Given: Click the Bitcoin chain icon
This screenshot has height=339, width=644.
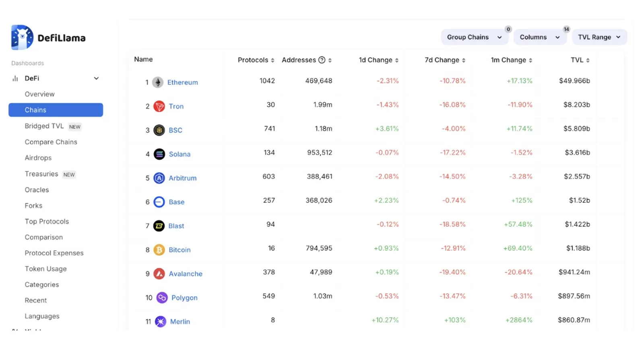Looking at the screenshot, I should click(x=159, y=250).
